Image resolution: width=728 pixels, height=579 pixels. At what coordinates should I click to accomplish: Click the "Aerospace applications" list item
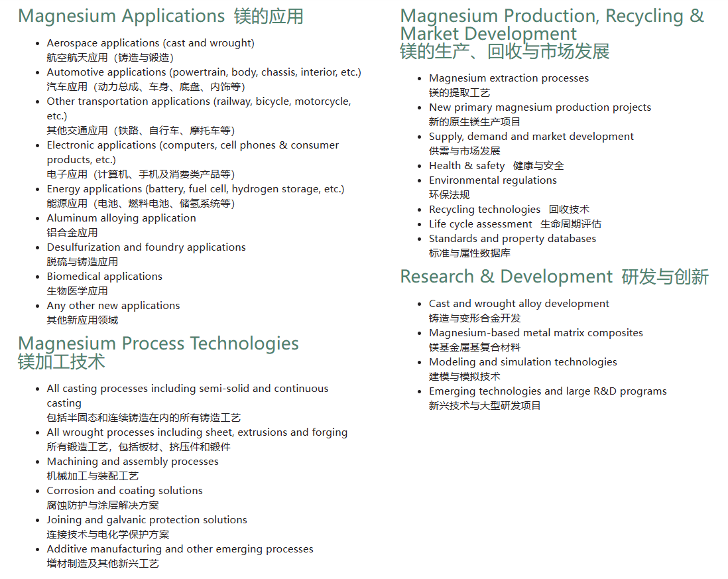click(x=151, y=43)
